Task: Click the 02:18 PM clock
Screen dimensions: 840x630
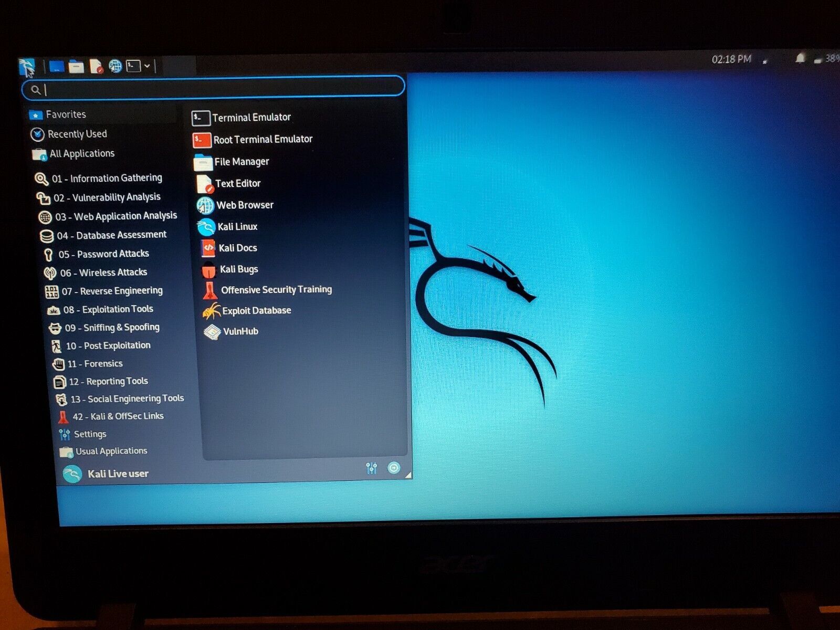Action: click(x=731, y=59)
